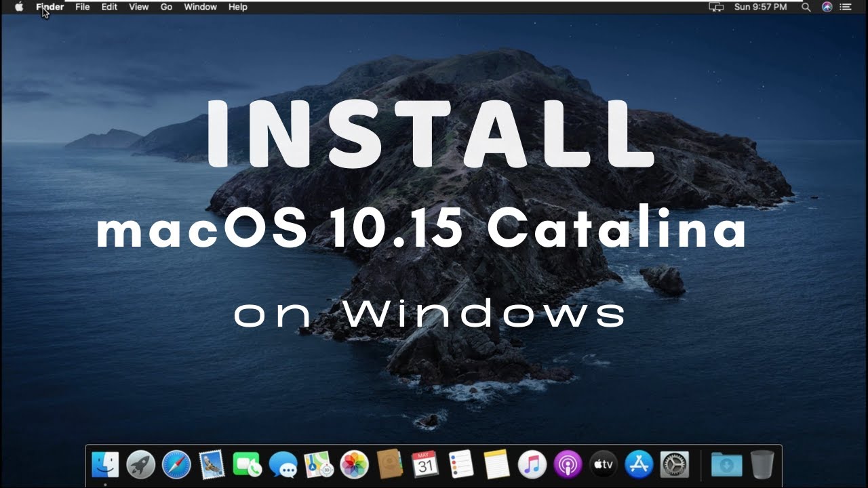Launch Photos app from Dock

point(354,465)
